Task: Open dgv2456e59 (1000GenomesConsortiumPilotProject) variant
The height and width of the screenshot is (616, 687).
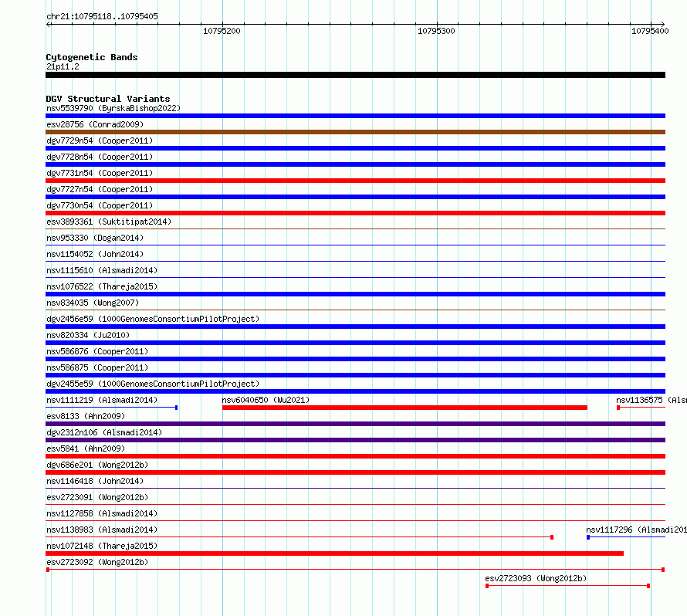Action: point(153,319)
